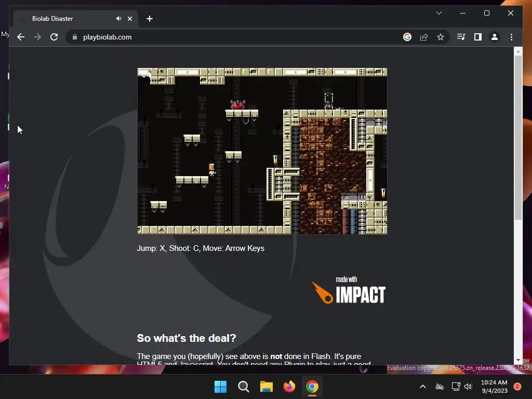532x399 pixels.
Task: Open the Windows Start menu
Action: pos(220,387)
